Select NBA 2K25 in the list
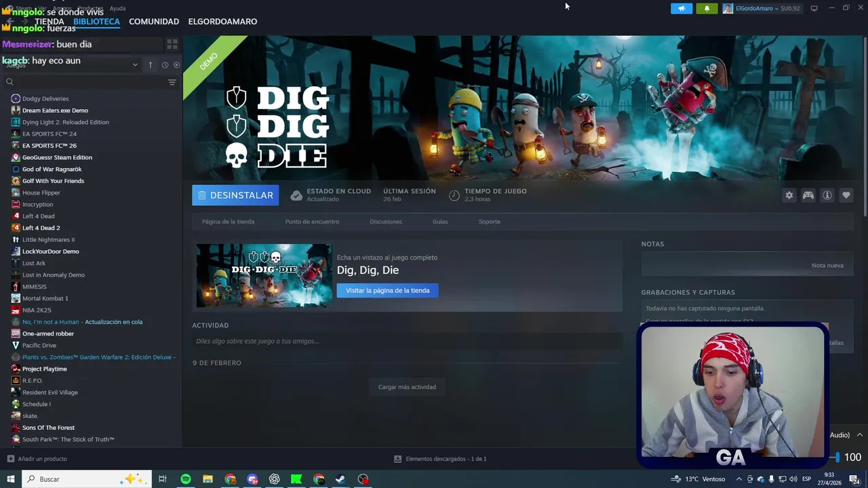The width and height of the screenshot is (868, 488). coord(37,310)
